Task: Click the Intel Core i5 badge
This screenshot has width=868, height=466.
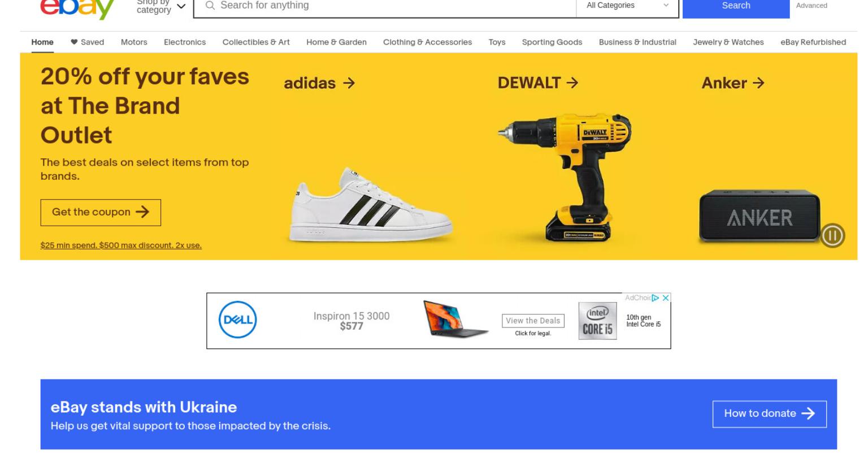Action: pos(597,321)
